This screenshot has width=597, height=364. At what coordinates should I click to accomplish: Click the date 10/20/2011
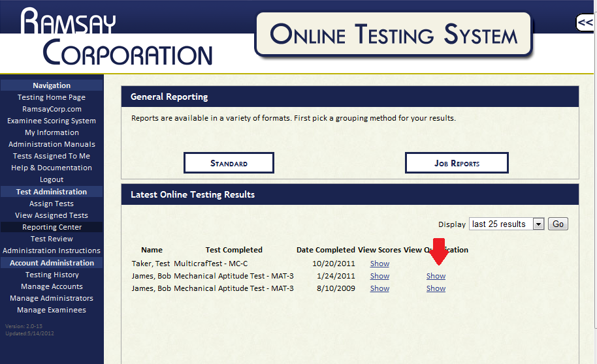334,264
